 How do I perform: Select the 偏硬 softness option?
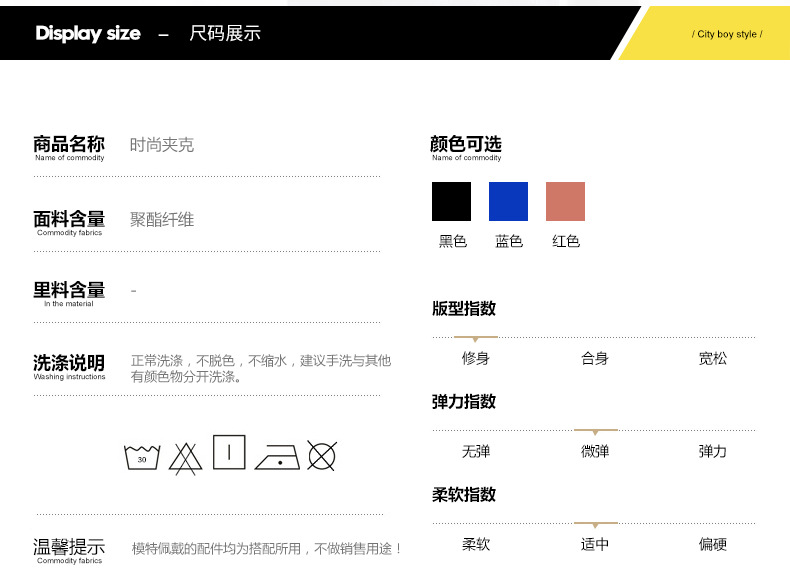click(x=713, y=544)
